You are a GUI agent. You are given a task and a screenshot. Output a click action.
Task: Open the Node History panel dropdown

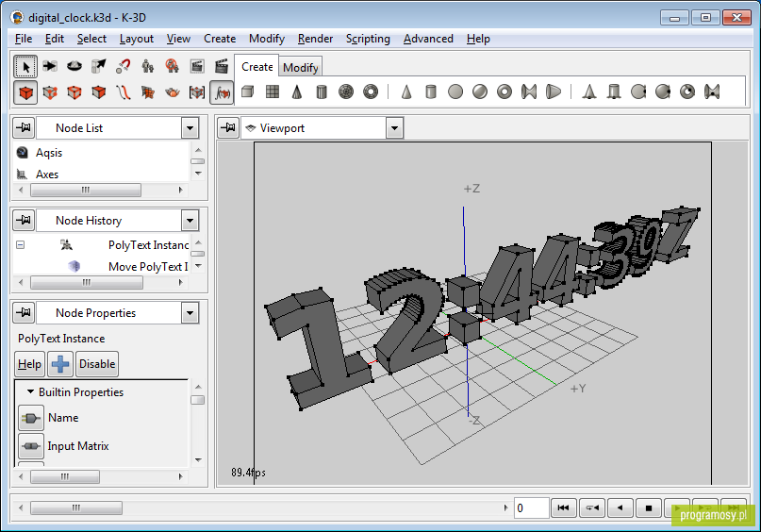click(190, 221)
